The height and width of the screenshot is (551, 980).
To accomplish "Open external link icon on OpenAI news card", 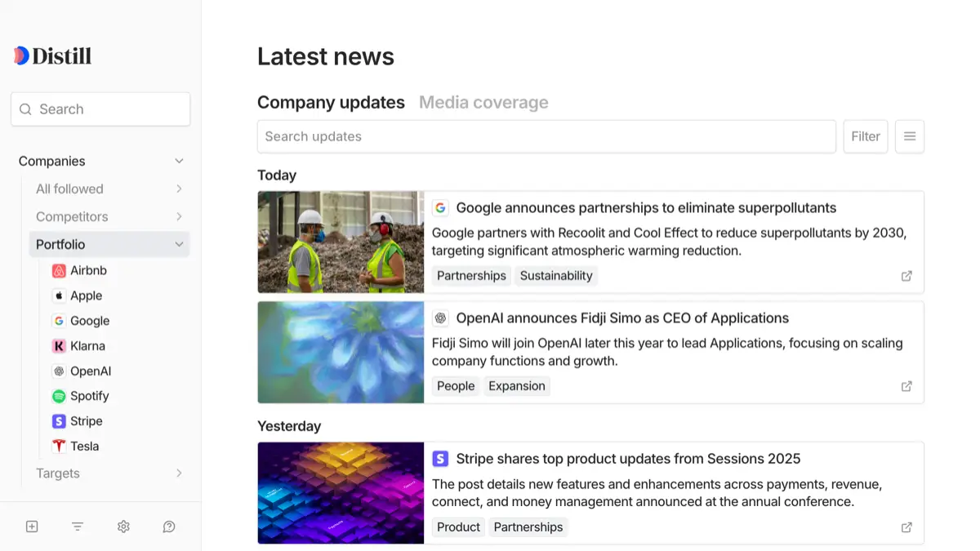I will (906, 386).
